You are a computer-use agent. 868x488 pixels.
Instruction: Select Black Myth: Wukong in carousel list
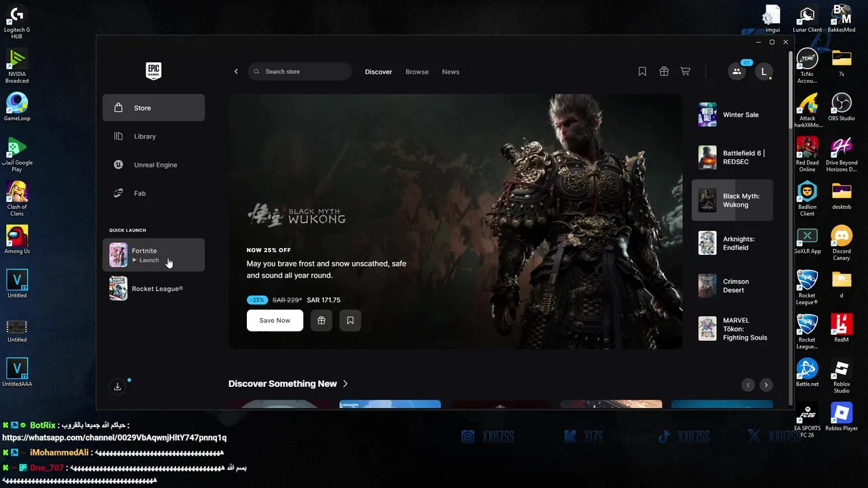(x=732, y=200)
